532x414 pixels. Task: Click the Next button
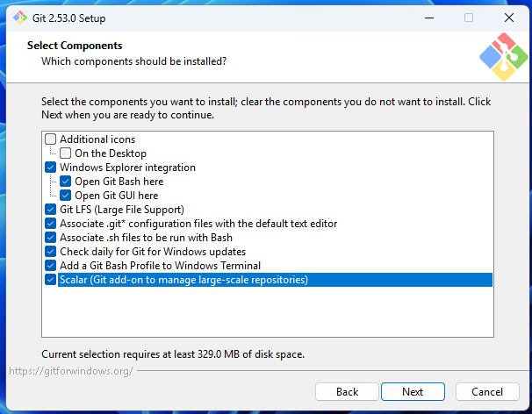pyautogui.click(x=413, y=391)
